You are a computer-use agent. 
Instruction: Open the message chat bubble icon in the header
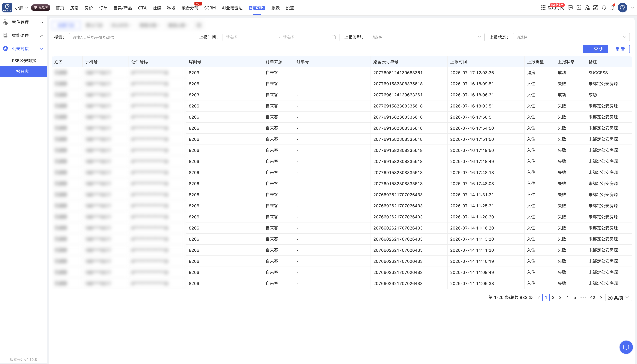[570, 8]
